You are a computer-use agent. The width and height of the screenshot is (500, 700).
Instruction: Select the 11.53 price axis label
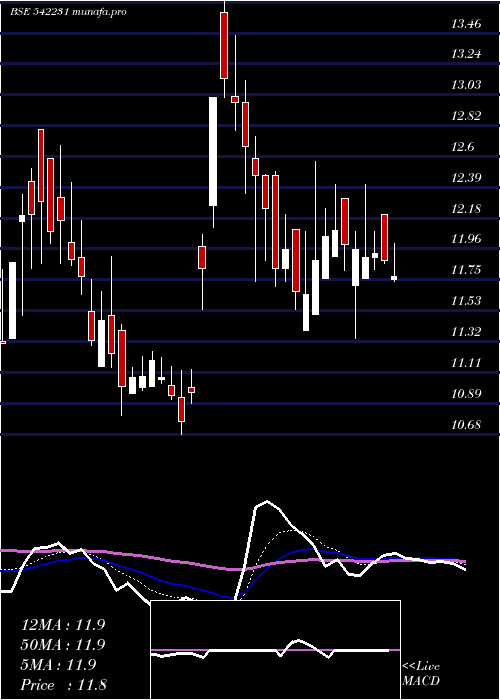[466, 300]
